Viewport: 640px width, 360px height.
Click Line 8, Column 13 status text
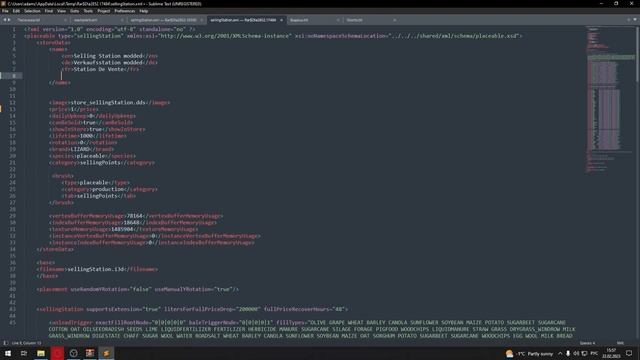[27, 343]
